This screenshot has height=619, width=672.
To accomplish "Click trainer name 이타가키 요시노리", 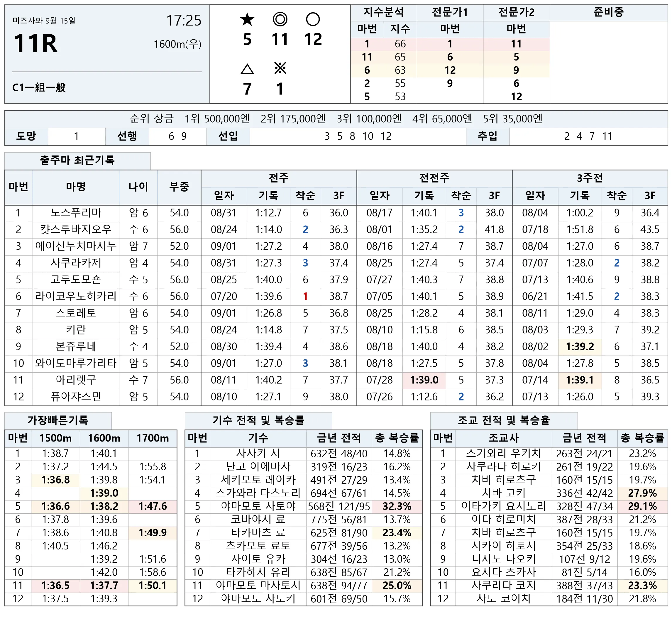I will pyautogui.click(x=504, y=506).
